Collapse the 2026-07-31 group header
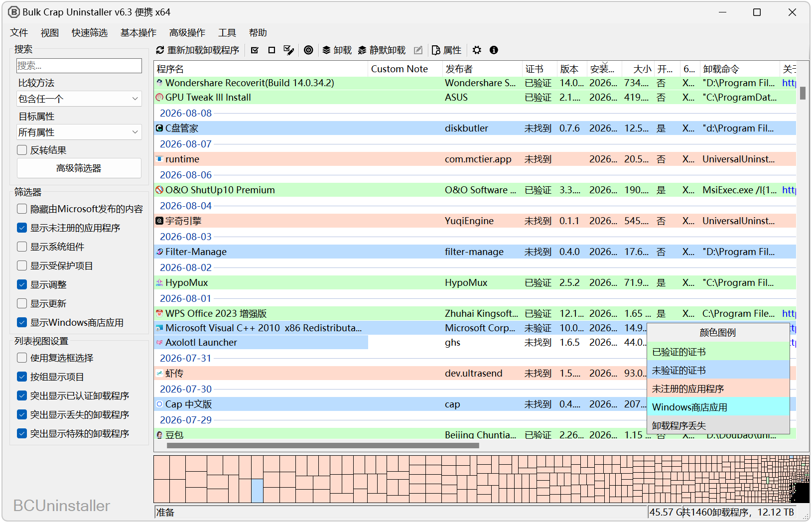Viewport: 812px width, 523px height. pyautogui.click(x=186, y=358)
